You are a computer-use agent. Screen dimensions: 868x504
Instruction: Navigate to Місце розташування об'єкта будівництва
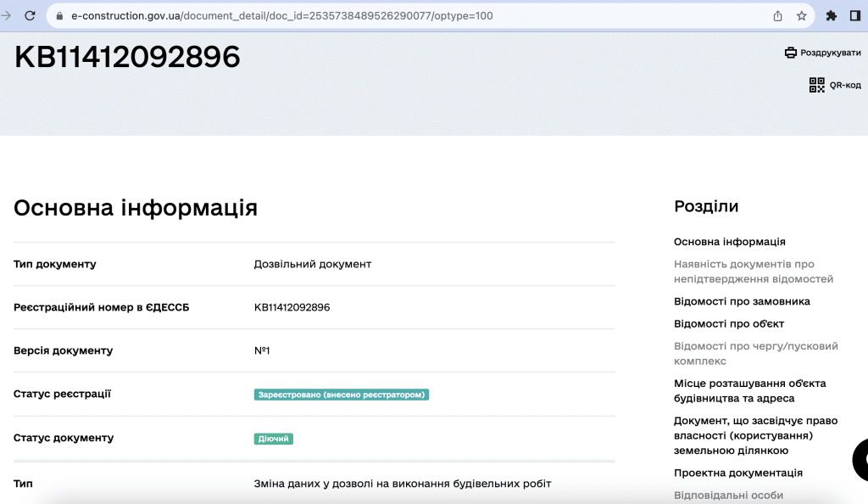click(749, 390)
